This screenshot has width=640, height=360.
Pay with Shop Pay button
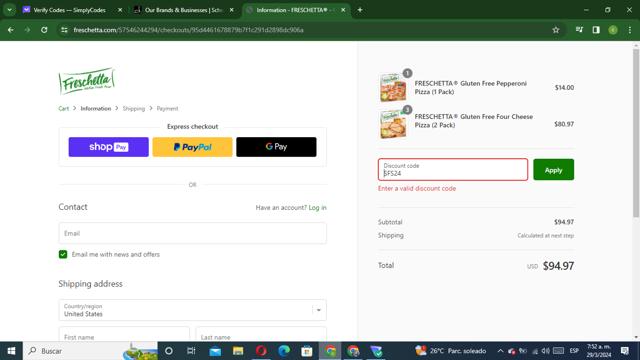click(109, 147)
